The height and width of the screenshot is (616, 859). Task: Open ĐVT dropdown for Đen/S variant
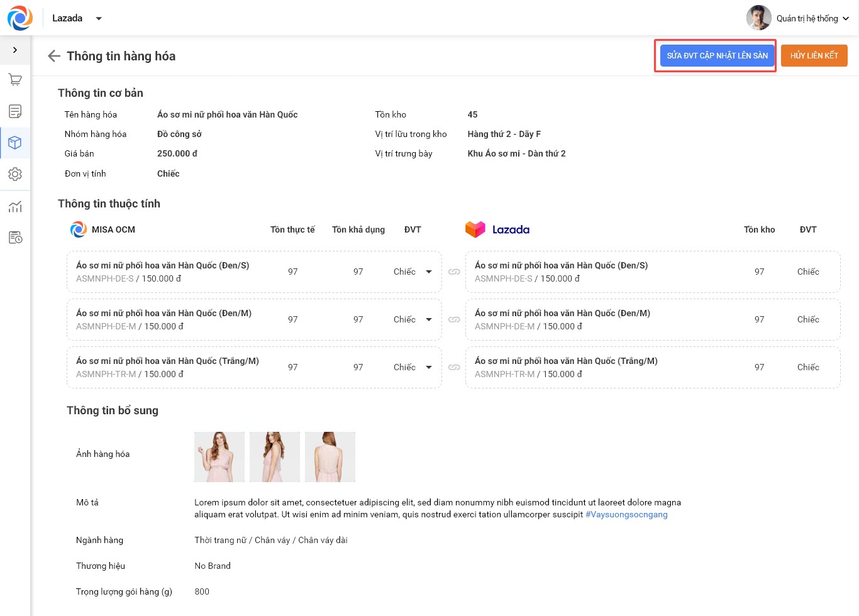pyautogui.click(x=428, y=272)
